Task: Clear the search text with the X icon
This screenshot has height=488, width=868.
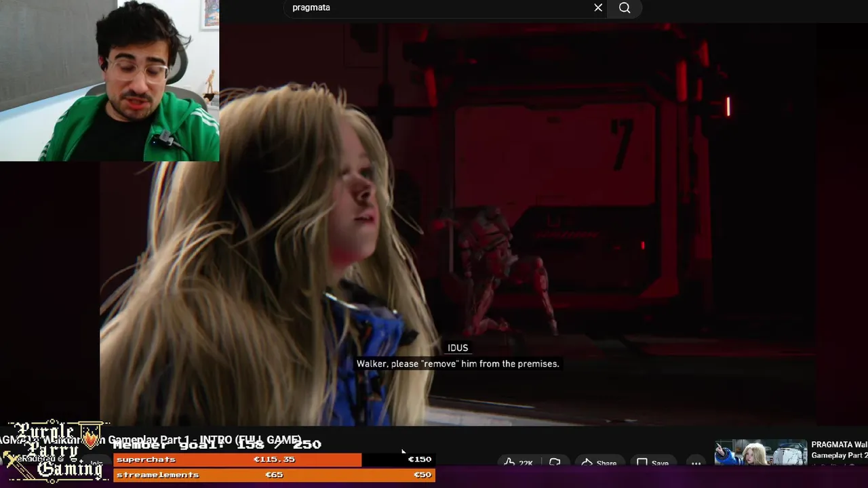Action: tap(598, 7)
